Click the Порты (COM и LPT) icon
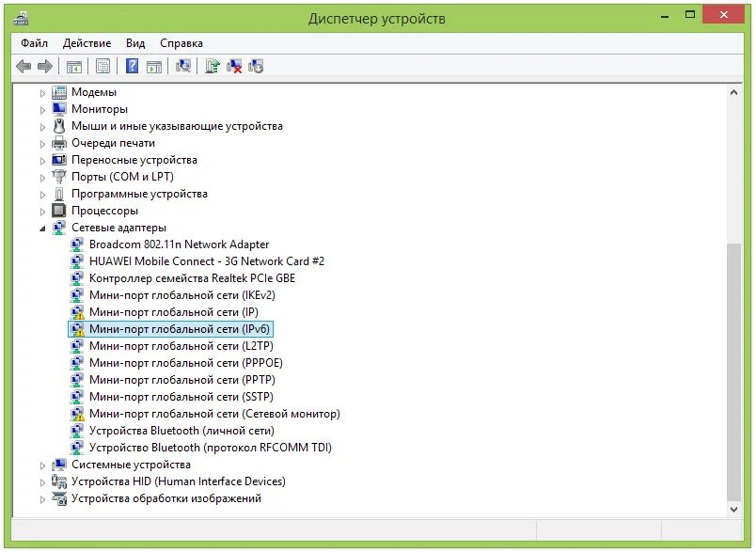The width and height of the screenshot is (756, 552). (x=59, y=177)
